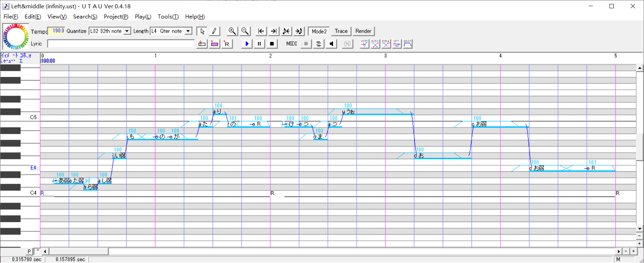
Task: Click the zoom out magnifier icon
Action: pyautogui.click(x=245, y=31)
